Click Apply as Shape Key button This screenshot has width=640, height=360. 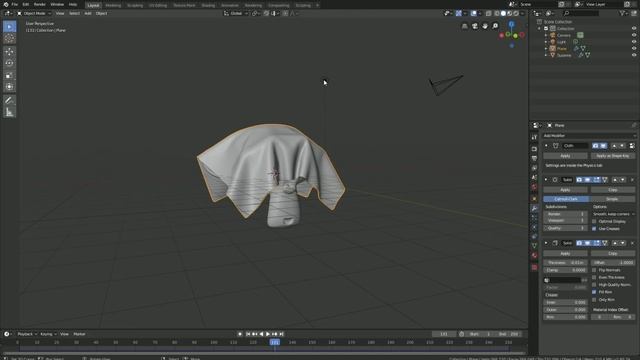point(613,156)
